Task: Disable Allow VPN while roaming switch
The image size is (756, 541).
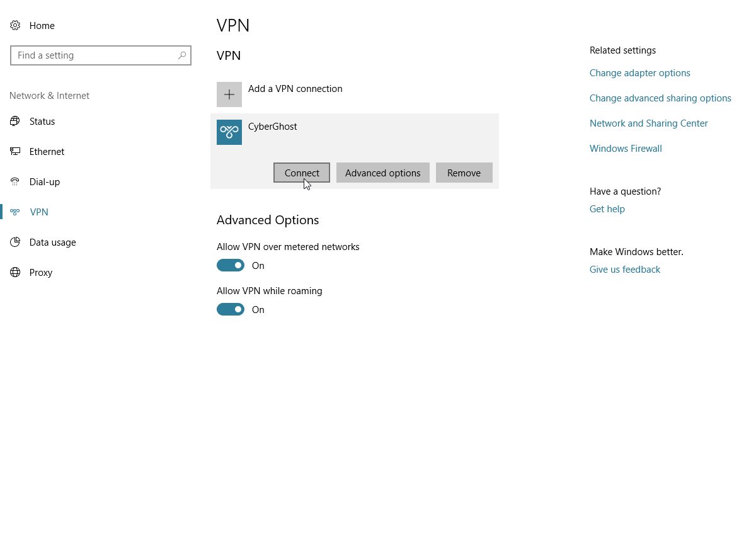Action: [x=231, y=310]
